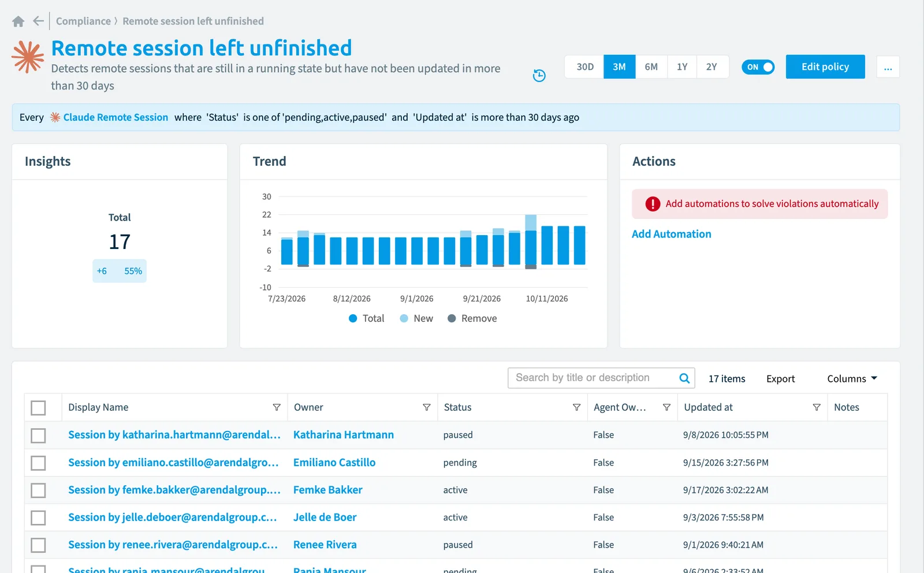
Task: Open owner Emiliano Castillo link
Action: coord(334,462)
